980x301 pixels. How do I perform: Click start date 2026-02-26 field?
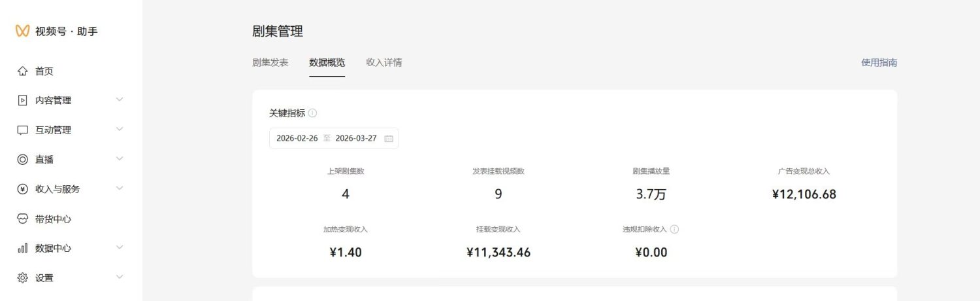[x=297, y=139]
